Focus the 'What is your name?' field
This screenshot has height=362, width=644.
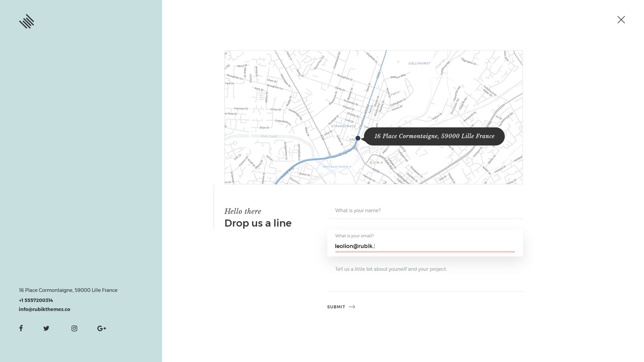coord(425,210)
